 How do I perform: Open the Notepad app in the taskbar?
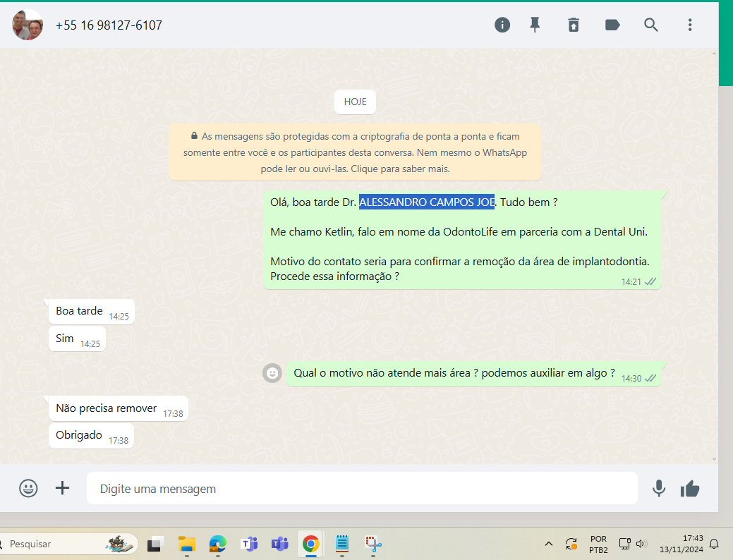[342, 544]
